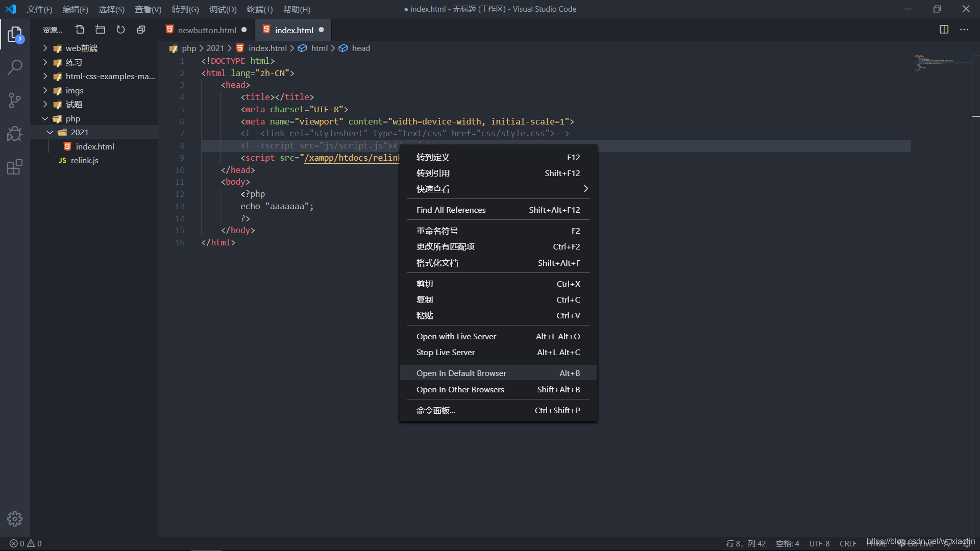Screen dimensions: 980x551
Task: Expand the imgs folder
Action: [45, 90]
